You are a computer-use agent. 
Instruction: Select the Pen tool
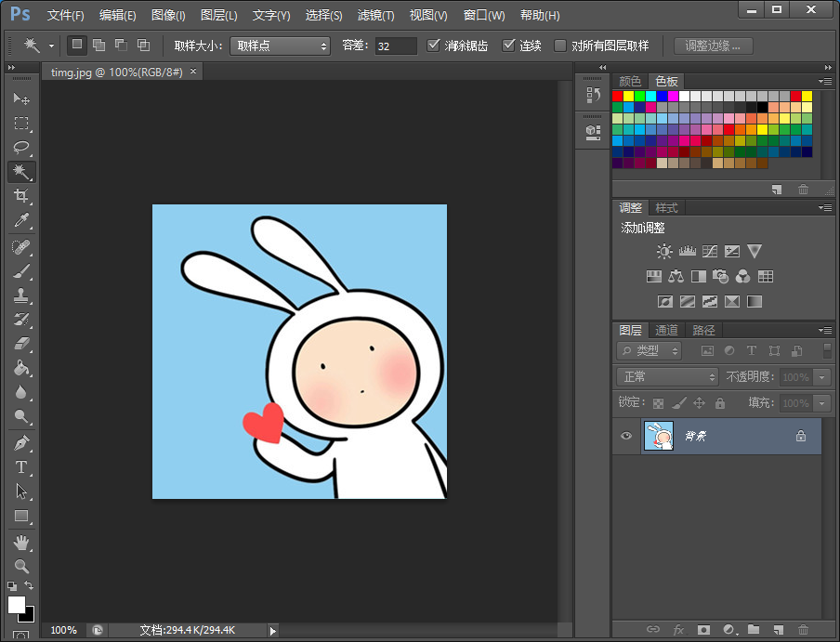click(x=20, y=443)
